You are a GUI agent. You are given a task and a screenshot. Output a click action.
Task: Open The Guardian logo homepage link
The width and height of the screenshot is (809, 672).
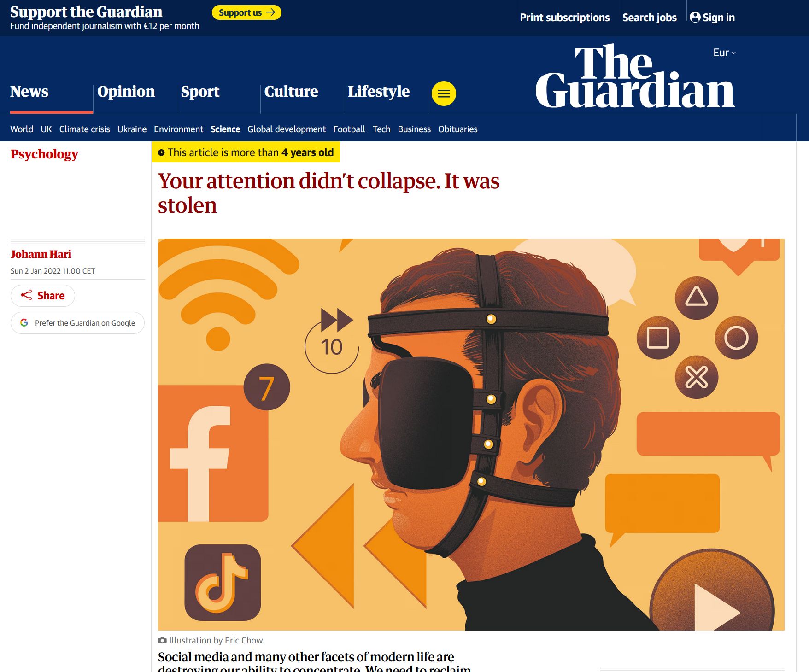(635, 77)
